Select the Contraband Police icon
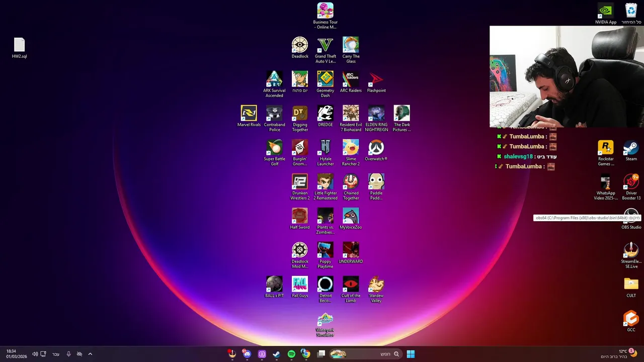Image resolution: width=644 pixels, height=362 pixels. tap(274, 119)
